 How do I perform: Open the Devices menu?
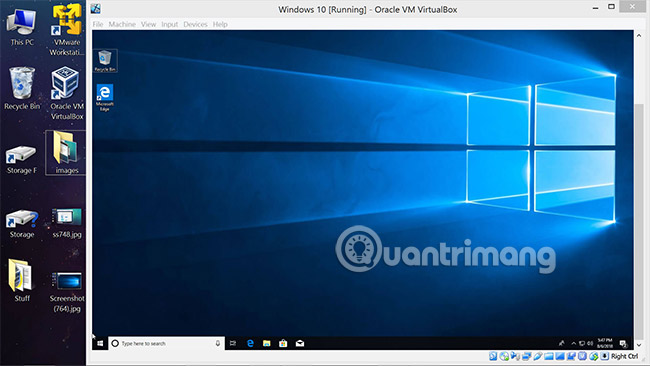195,24
